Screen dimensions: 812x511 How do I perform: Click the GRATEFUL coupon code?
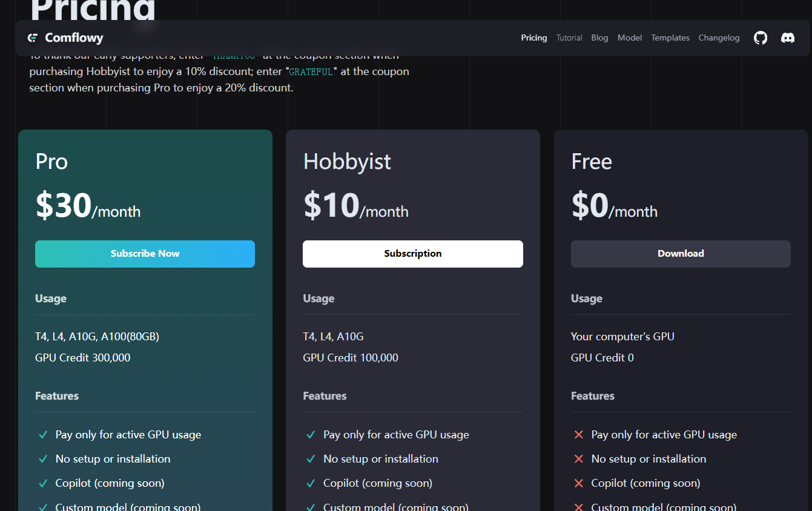[x=311, y=71]
